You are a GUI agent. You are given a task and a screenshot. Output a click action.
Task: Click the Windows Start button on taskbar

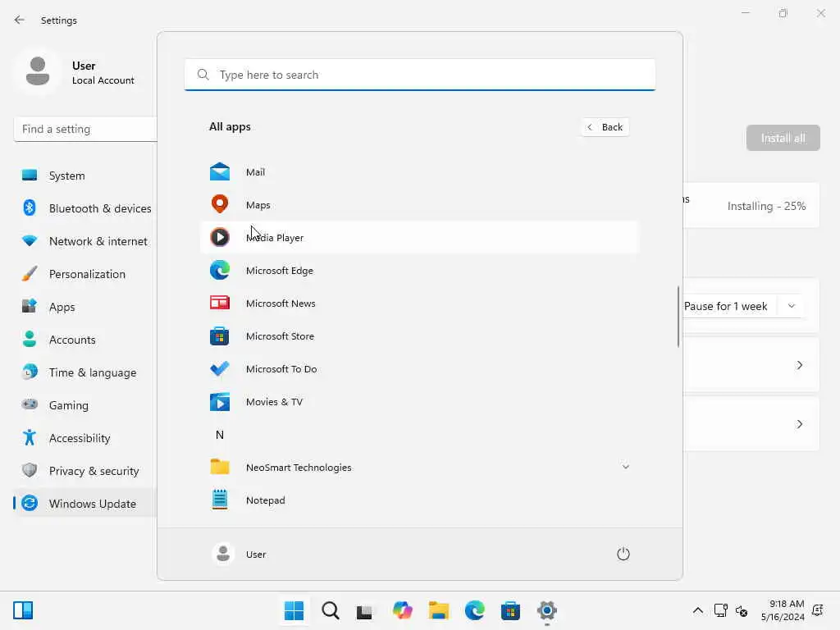294,610
